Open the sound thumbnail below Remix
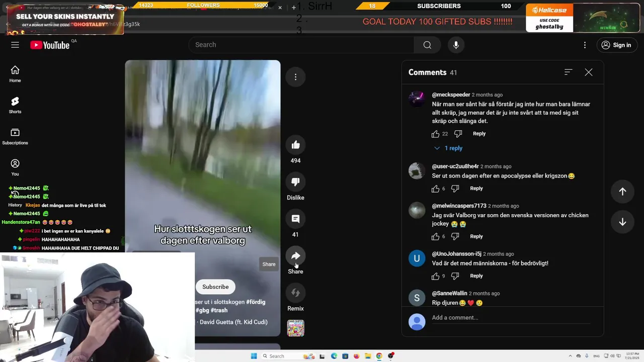 295,328
